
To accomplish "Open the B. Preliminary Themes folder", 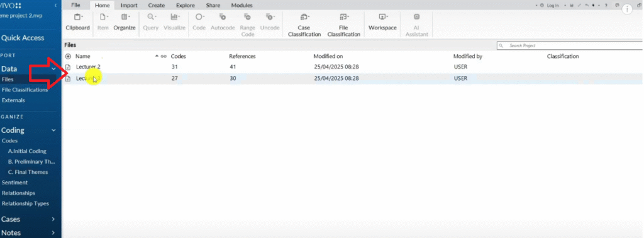I will pyautogui.click(x=31, y=162).
